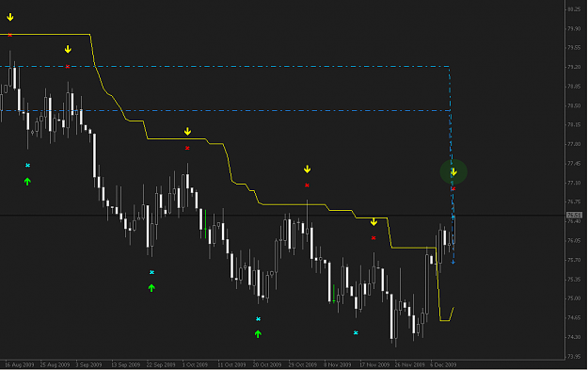Click the 78.15 price scale label
588x370 pixels.
[x=574, y=125]
